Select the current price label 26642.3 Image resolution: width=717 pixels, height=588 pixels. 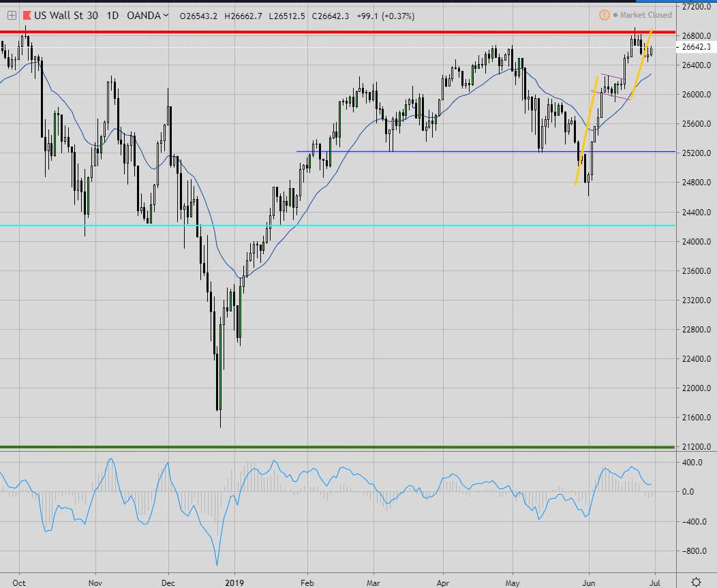696,47
